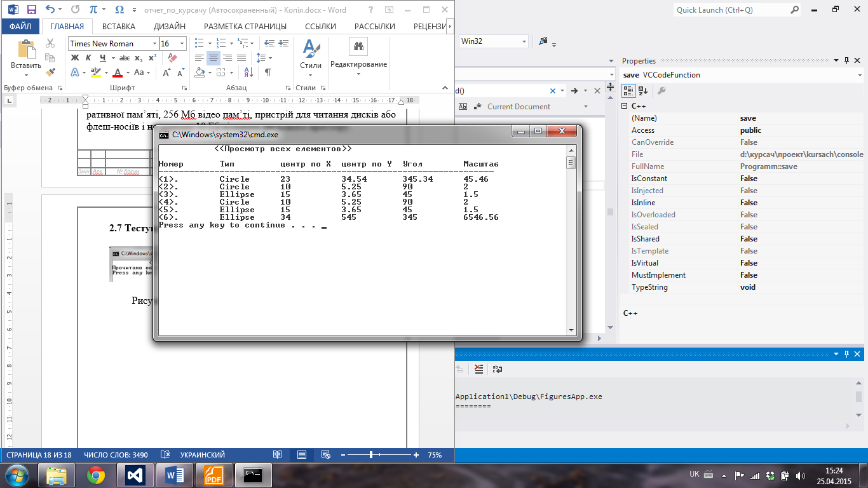Click the Стили styles button
Viewport: 868px width, 488px height.
[311, 54]
